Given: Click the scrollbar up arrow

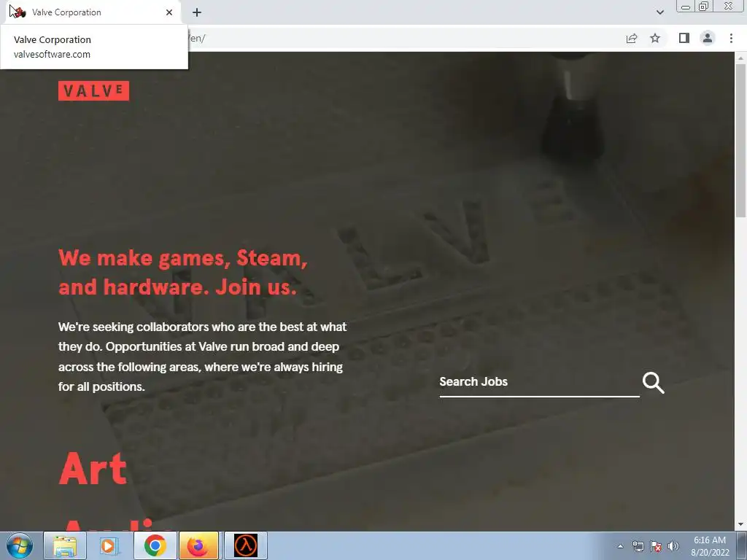Looking at the screenshot, I should (x=740, y=58).
